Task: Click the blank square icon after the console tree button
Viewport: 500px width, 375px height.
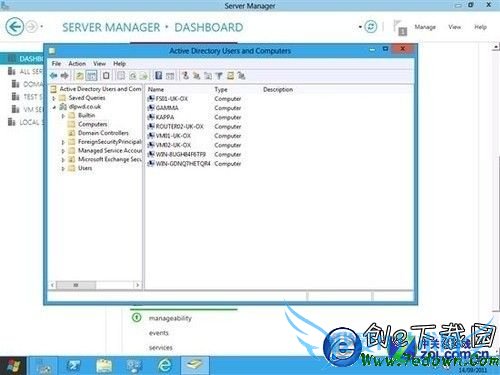Action: click(x=106, y=76)
